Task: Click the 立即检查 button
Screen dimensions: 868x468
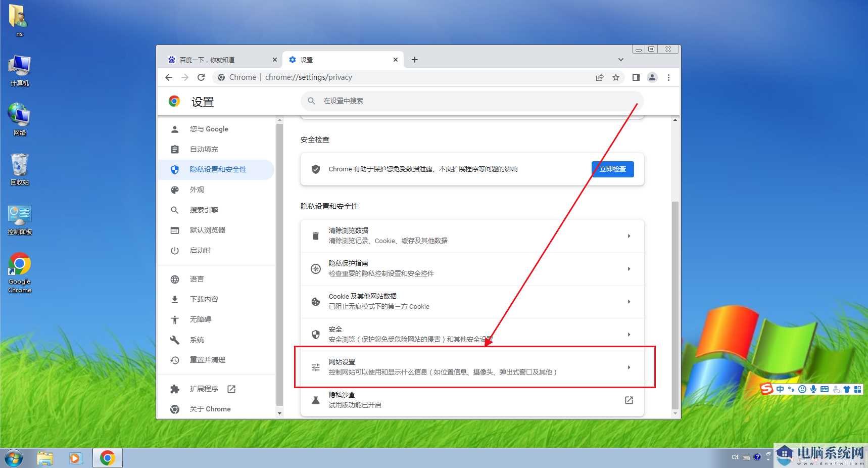Action: pos(612,169)
